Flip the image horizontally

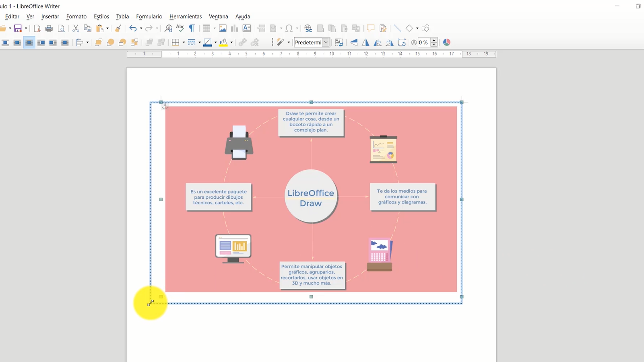tap(365, 42)
